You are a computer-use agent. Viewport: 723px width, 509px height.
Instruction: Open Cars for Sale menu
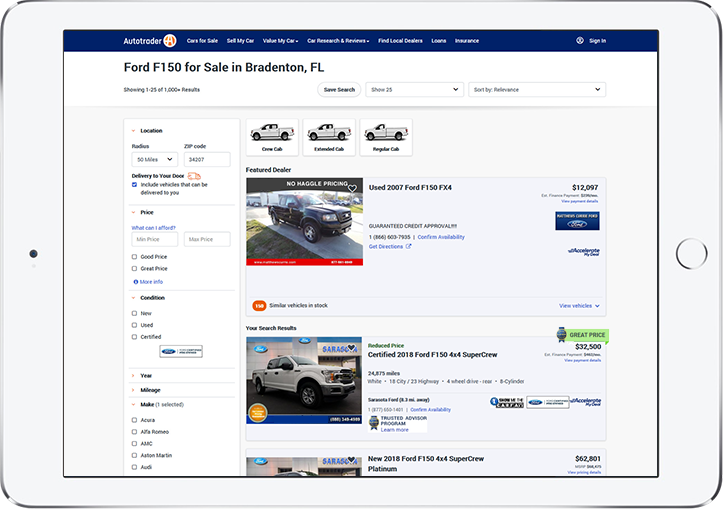click(x=202, y=41)
